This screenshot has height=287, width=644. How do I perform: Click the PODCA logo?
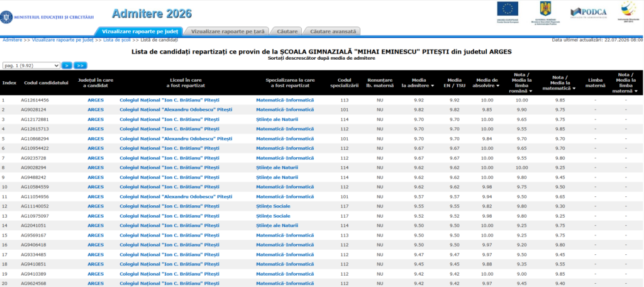589,13
